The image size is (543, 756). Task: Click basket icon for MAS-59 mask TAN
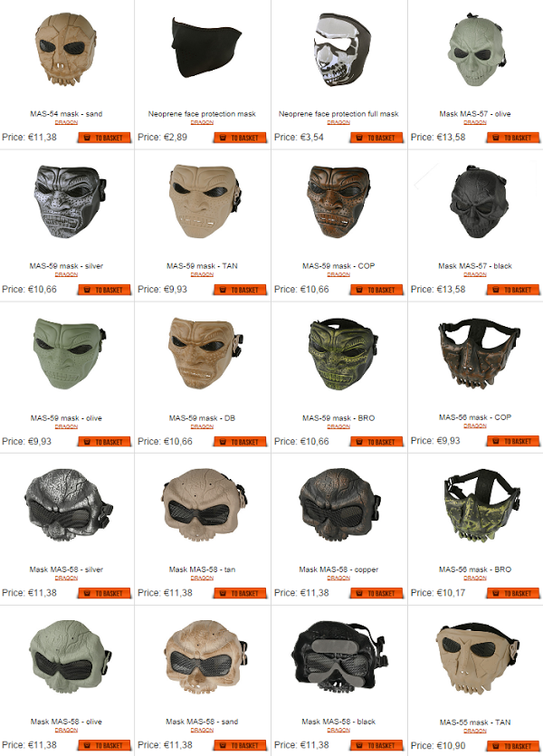[x=223, y=291]
